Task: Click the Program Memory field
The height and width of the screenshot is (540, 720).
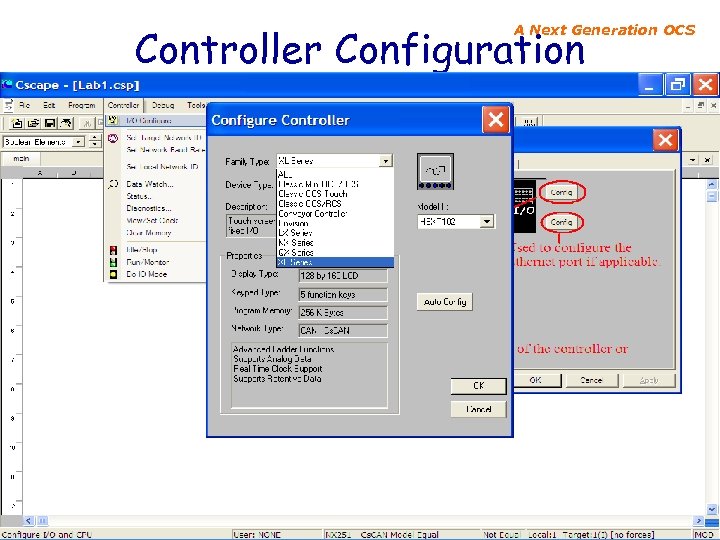Action: tap(343, 313)
